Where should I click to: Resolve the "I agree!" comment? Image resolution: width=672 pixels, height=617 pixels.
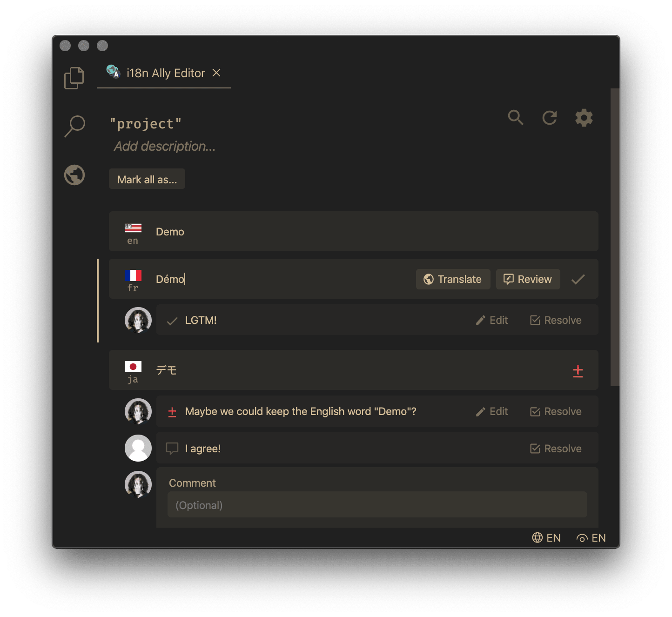click(x=556, y=449)
